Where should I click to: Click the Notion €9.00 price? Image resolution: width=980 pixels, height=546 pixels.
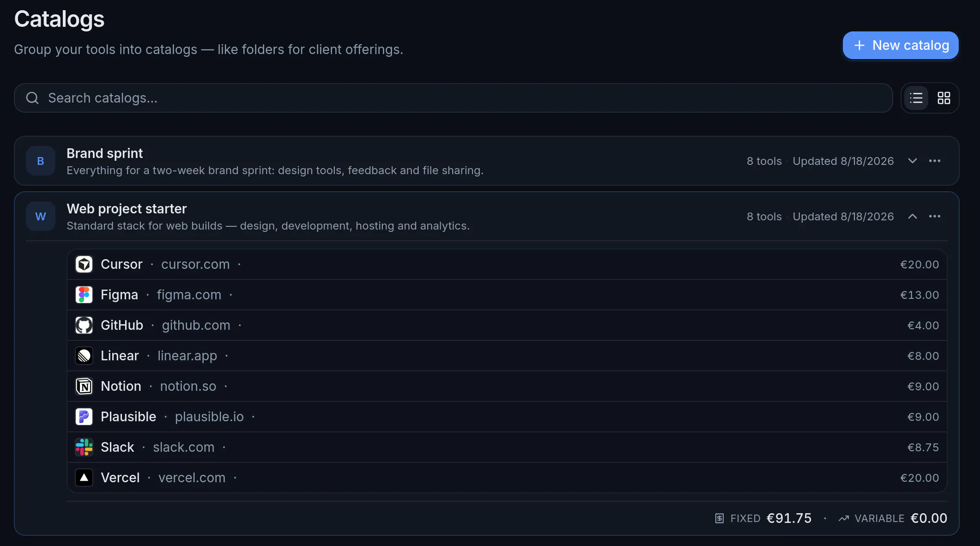(x=923, y=386)
